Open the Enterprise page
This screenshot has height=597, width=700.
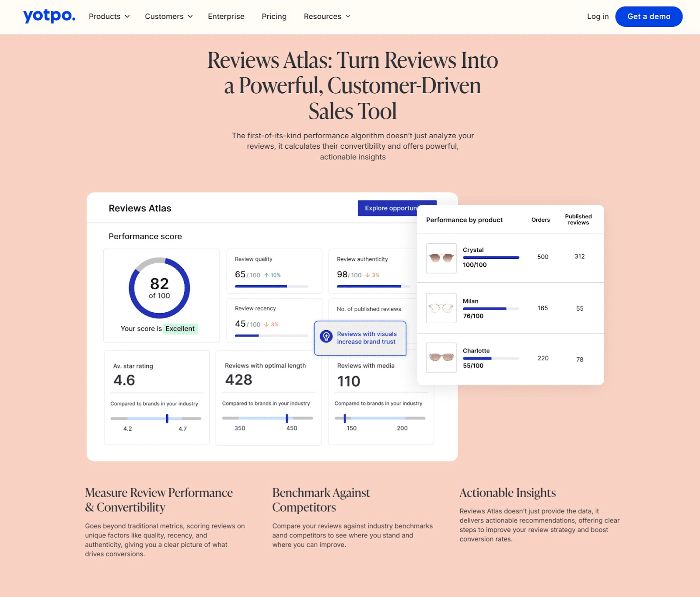(226, 16)
